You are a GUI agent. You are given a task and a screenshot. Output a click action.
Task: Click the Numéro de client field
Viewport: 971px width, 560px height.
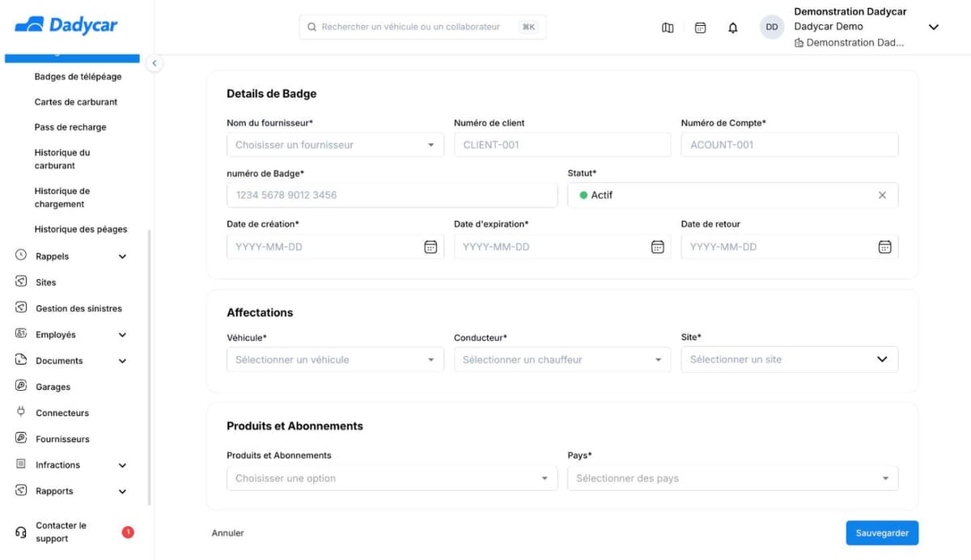click(562, 145)
